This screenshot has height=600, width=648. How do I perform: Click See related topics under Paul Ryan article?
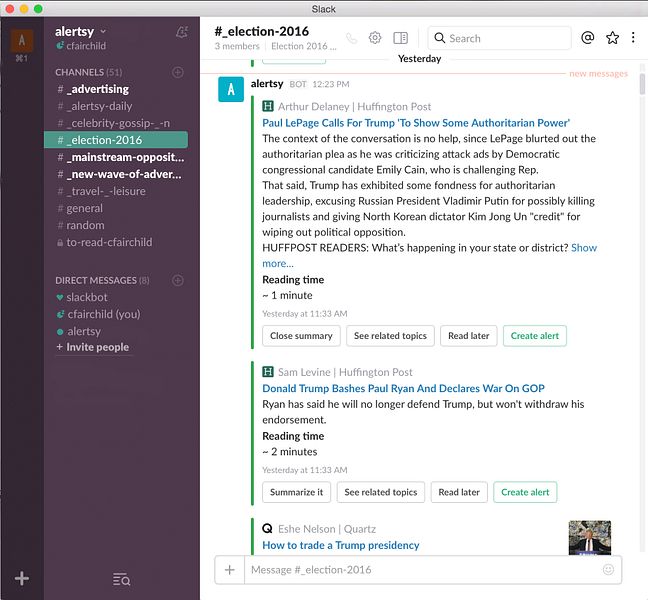pyautogui.click(x=381, y=492)
